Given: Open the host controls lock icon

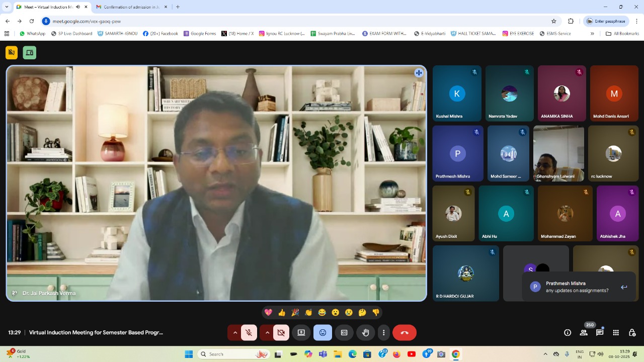Looking at the screenshot, I should [632, 333].
